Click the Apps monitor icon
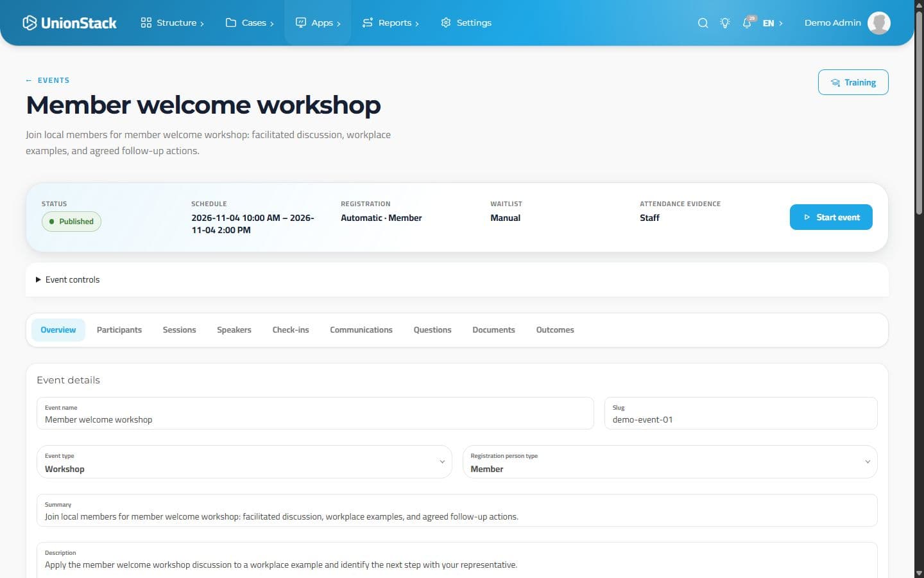Image resolution: width=924 pixels, height=578 pixels. click(x=300, y=22)
